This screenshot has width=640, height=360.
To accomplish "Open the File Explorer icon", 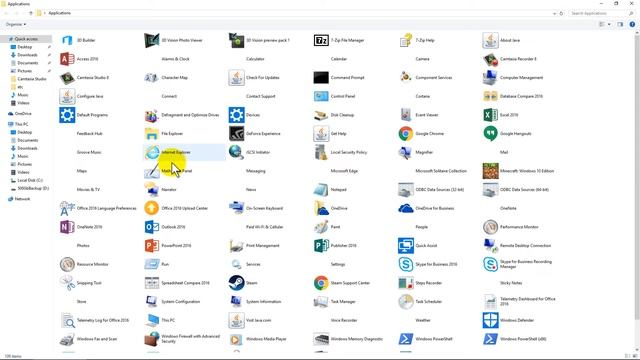I will point(152,133).
